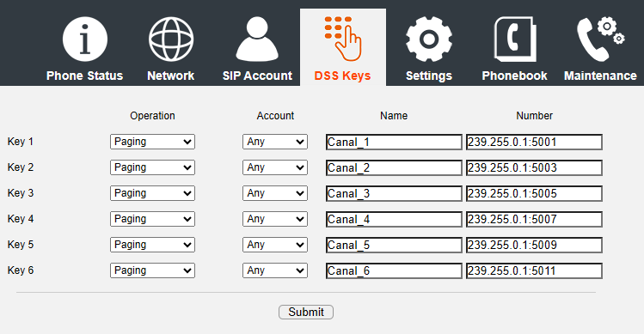This screenshot has width=644, height=334.
Task: Click the Operation column header
Action: click(x=152, y=116)
